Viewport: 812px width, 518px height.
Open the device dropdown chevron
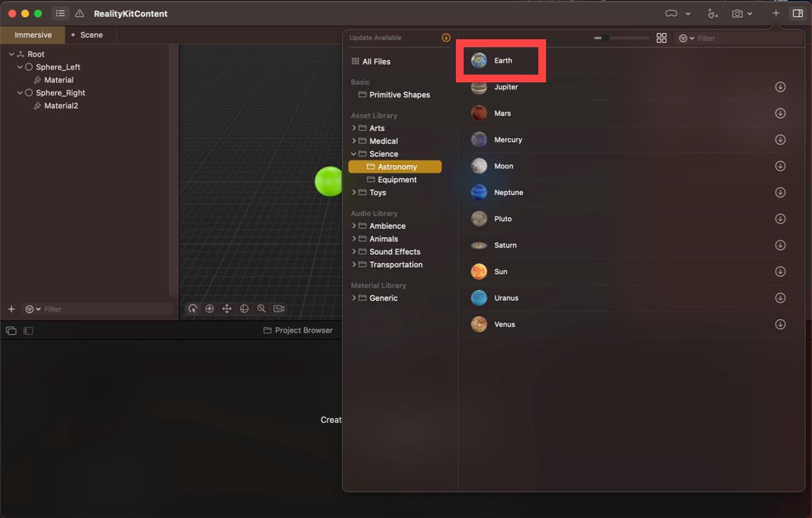tap(688, 14)
